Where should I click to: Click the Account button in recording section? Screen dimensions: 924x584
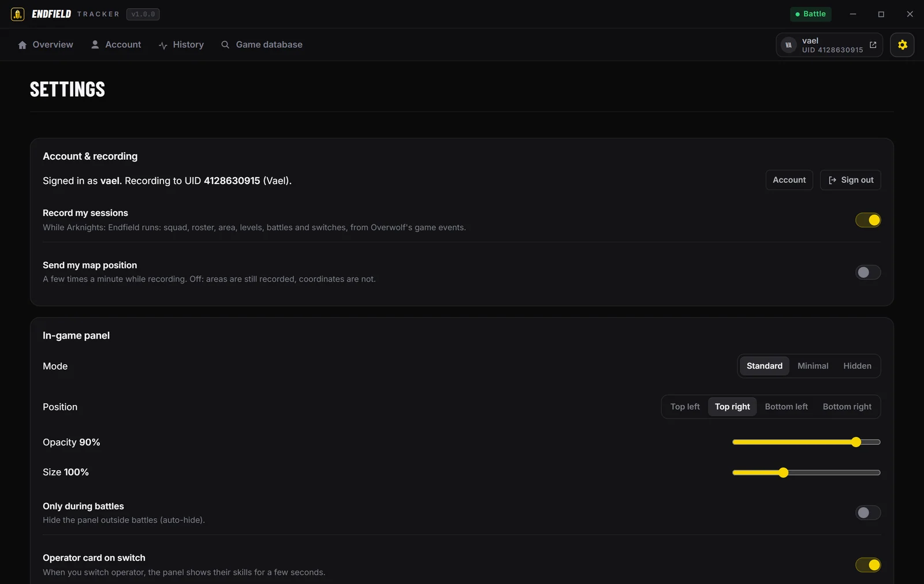coord(789,180)
